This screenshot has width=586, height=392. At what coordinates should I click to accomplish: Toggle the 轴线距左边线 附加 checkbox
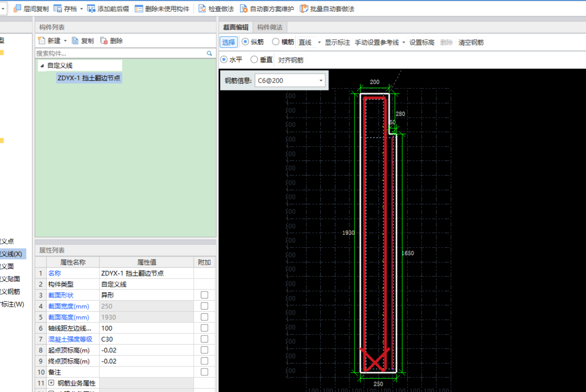[205, 328]
